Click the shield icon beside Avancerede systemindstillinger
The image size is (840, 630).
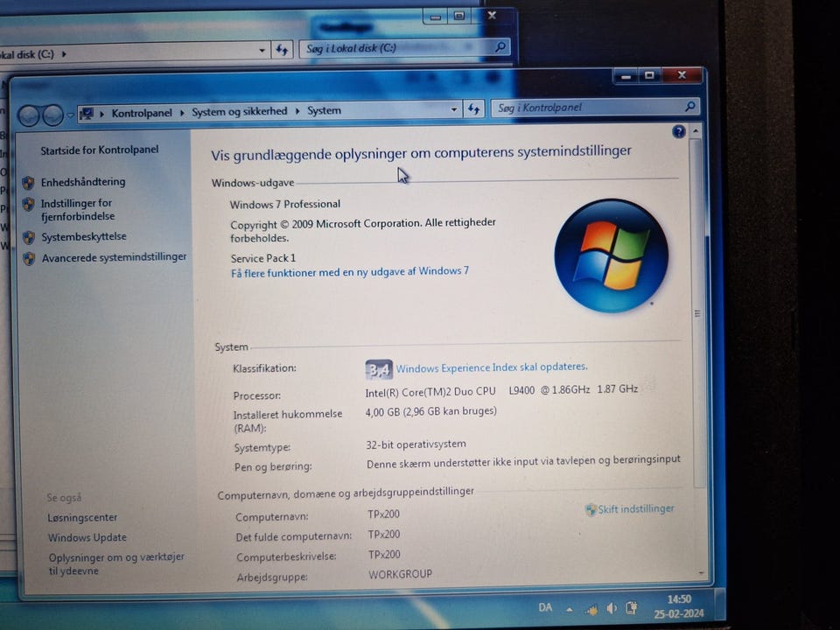click(29, 259)
